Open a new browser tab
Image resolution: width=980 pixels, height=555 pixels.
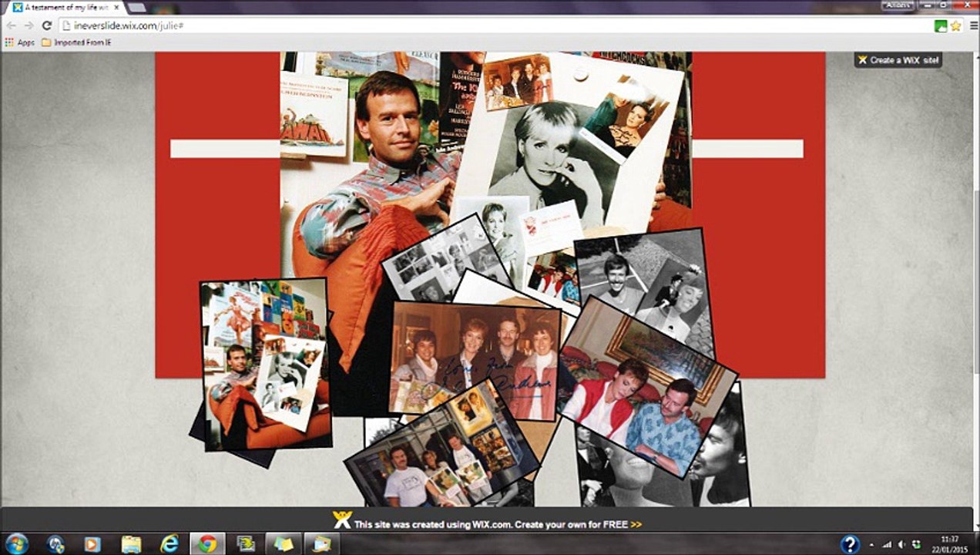(x=137, y=8)
